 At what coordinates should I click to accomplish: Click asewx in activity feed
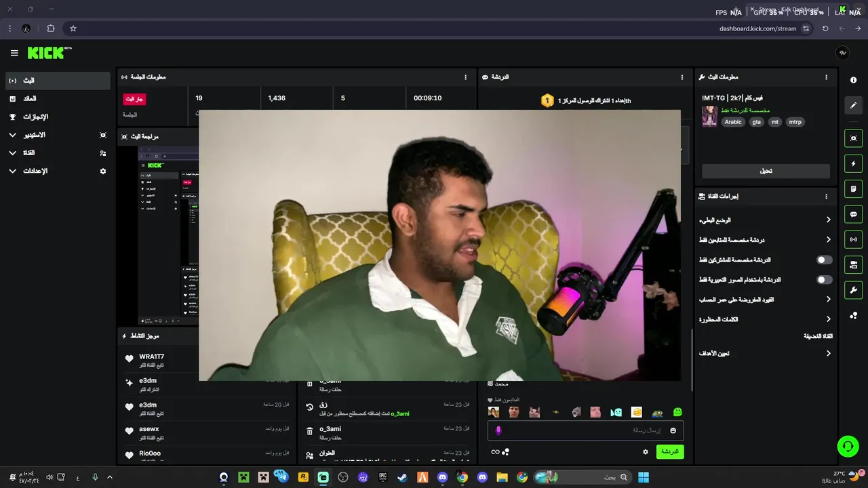[149, 429]
